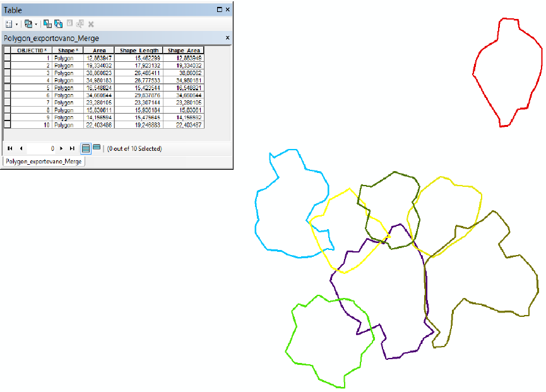Click the Switch Selection icon
This screenshot has width=546, height=392.
pos(58,24)
